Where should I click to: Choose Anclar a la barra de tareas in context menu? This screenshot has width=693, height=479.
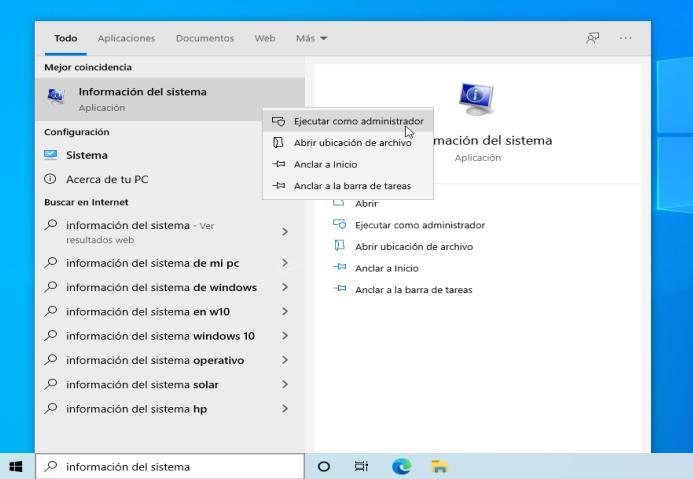[x=348, y=186]
